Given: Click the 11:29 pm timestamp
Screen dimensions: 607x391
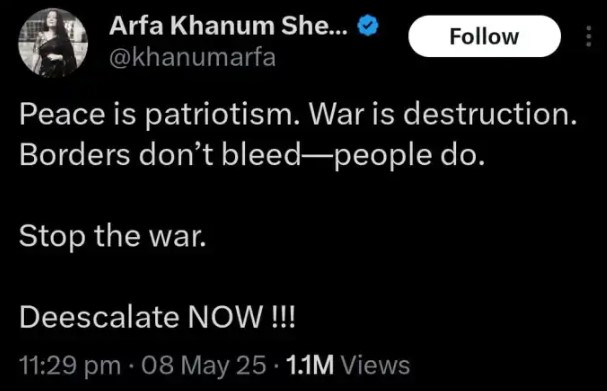Looking at the screenshot, I should coord(70,365).
